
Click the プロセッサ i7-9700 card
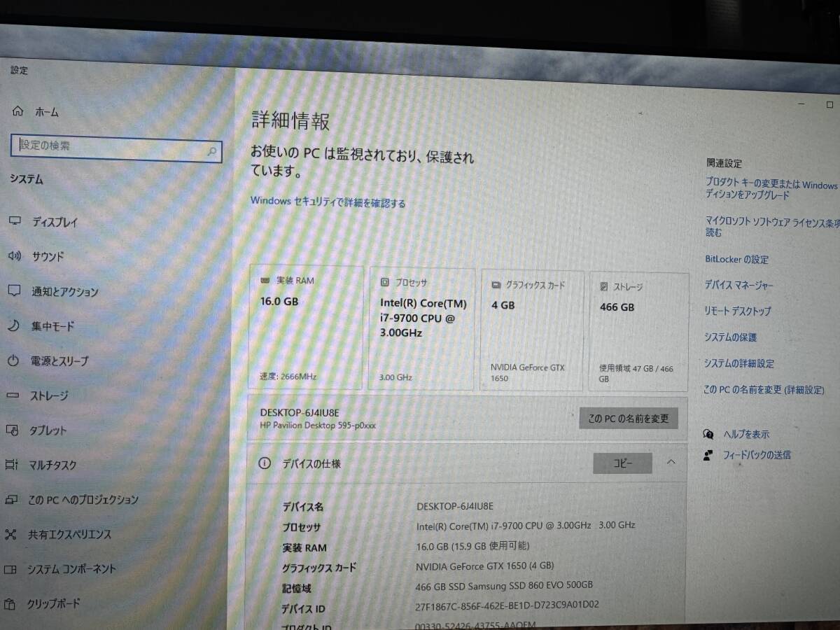[422, 329]
